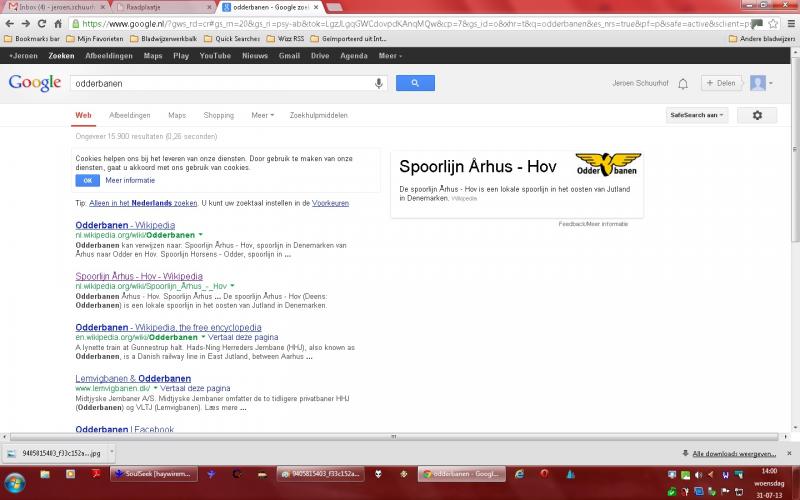
Task: Open the arrow beside www.lemvigbanen.dk
Action: click(x=156, y=388)
